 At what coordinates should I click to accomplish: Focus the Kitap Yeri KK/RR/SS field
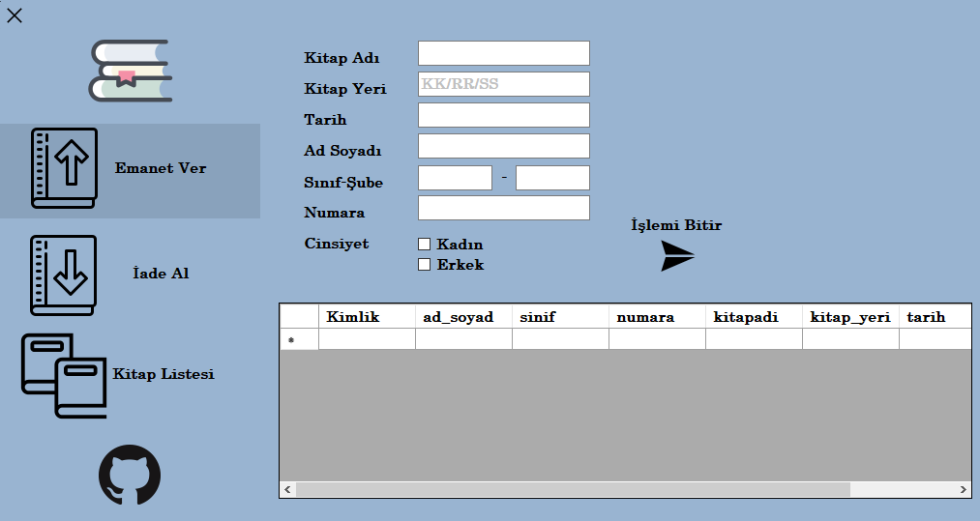coord(504,84)
